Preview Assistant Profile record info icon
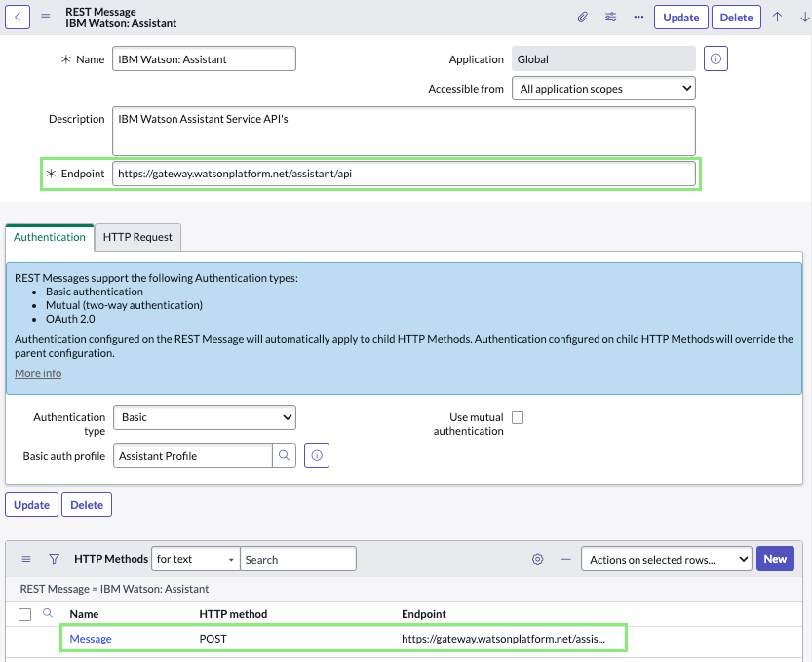 [x=317, y=455]
